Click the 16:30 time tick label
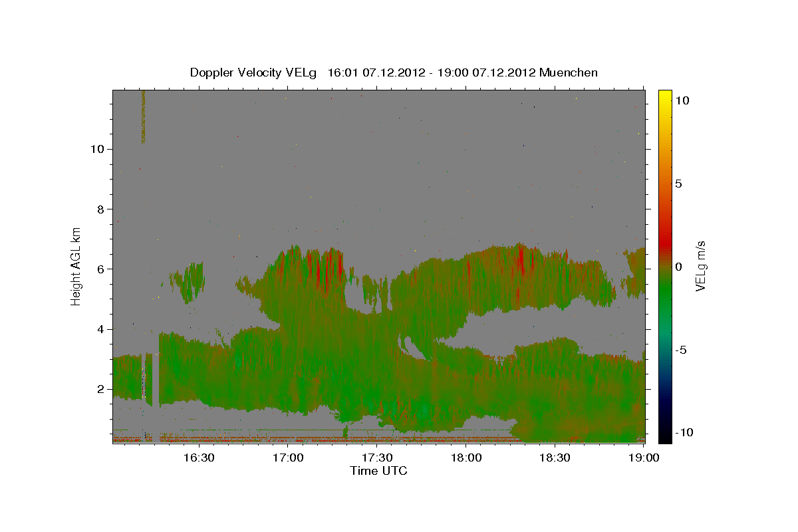The height and width of the screenshot is (532, 798). 199,458
